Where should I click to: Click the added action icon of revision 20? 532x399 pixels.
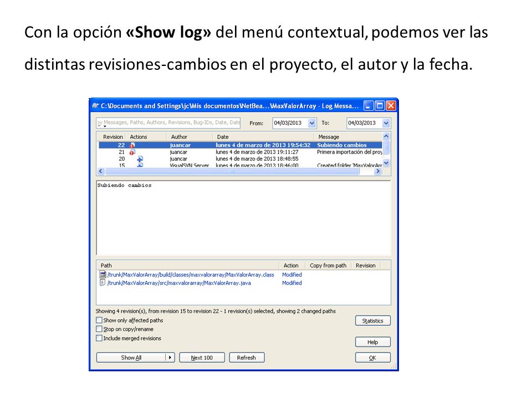(140, 159)
